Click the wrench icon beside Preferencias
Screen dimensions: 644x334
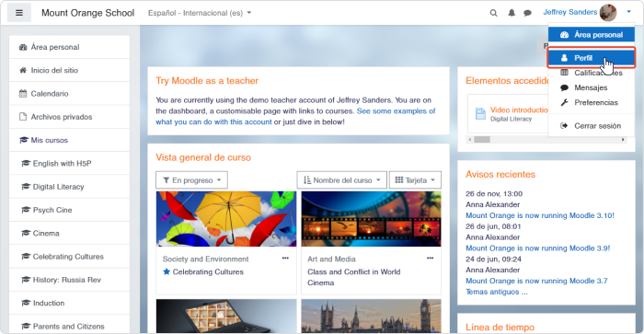coord(564,103)
